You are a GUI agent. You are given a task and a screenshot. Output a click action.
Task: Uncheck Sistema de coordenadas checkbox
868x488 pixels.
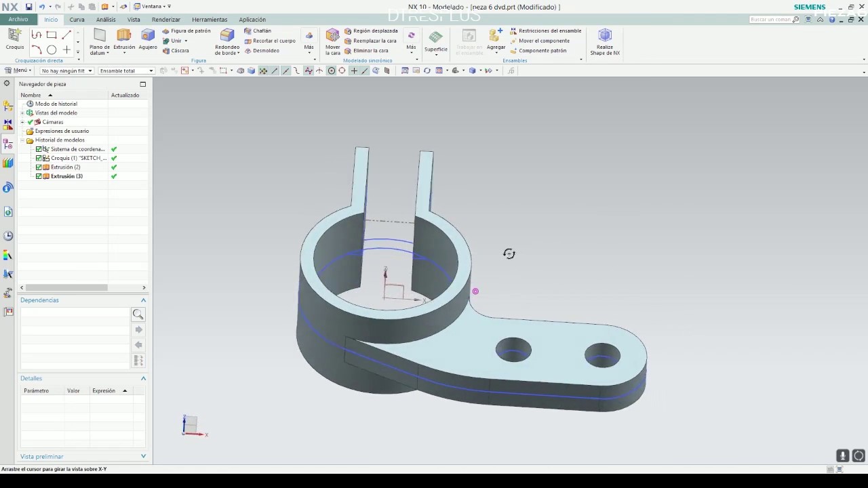coord(39,149)
